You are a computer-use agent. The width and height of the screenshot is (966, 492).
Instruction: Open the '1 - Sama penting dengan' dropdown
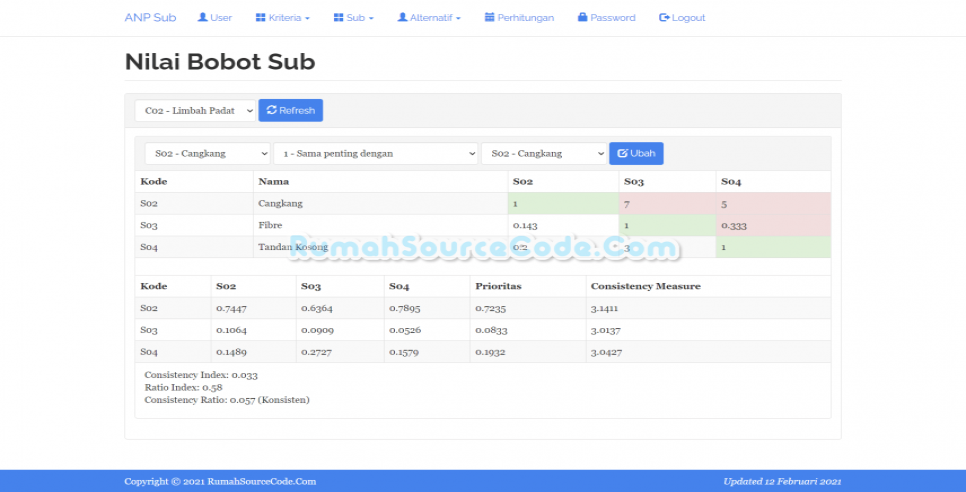point(376,153)
